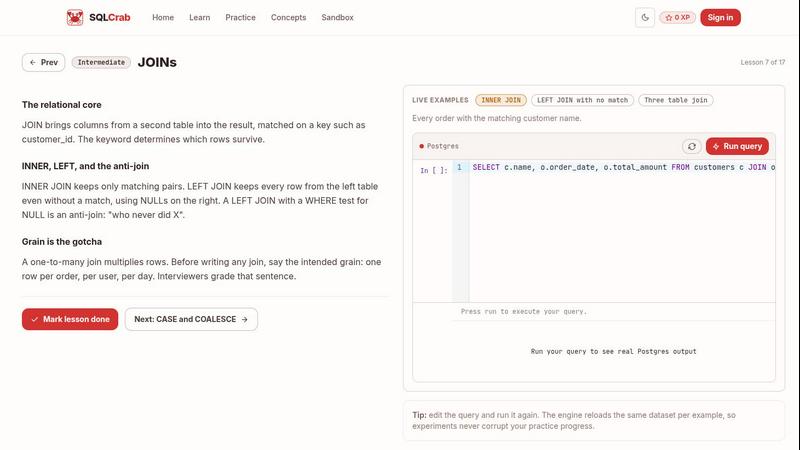Image resolution: width=800 pixels, height=450 pixels.
Task: Click the Sign in button
Action: 720,17
